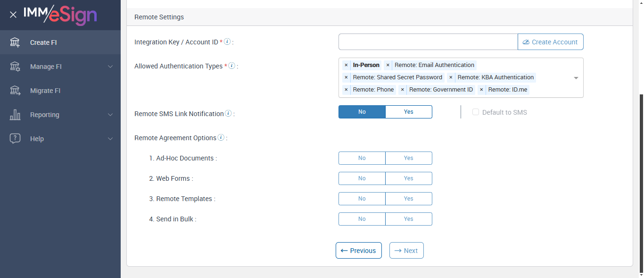Tick the Default to SMS checkbox
Screen dimensions: 644x278
point(476,112)
